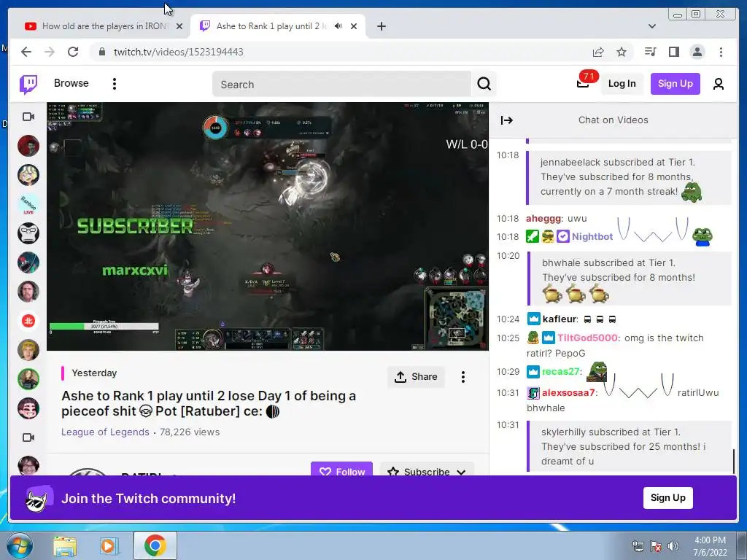The image size is (747, 560).
Task: Click the browser forward arrow
Action: 50,52
